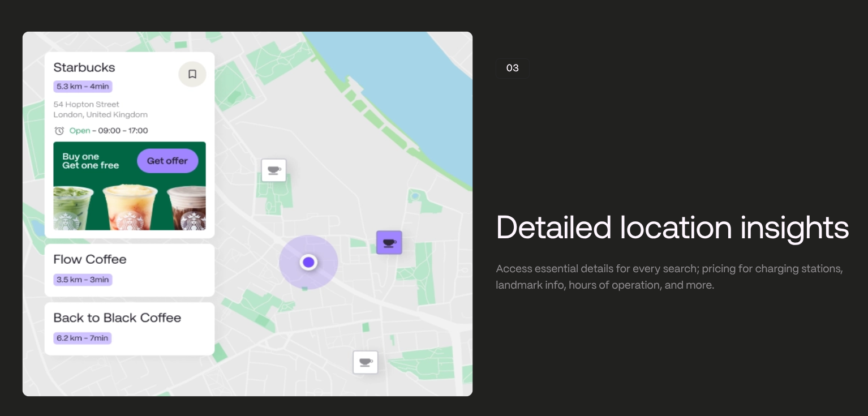The height and width of the screenshot is (416, 868).
Task: Click the clock icon beside opening hours
Action: (59, 131)
